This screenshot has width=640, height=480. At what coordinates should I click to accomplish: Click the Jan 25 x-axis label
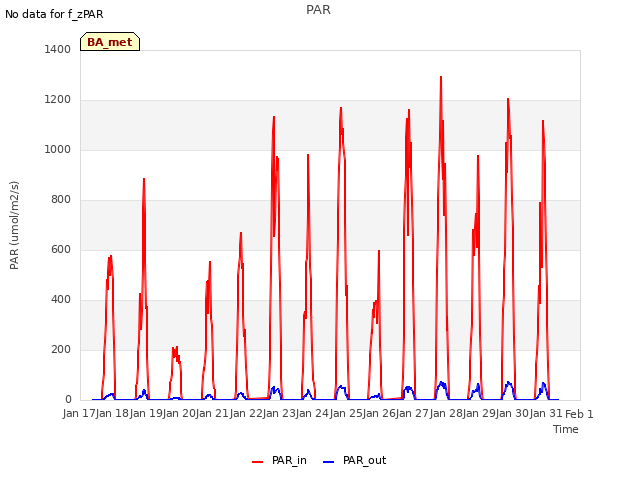346,413
